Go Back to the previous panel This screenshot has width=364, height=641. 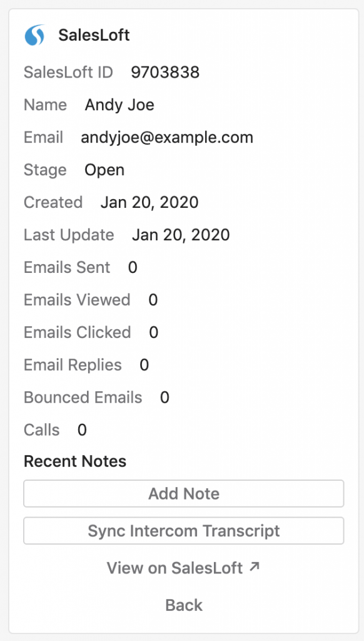184,605
